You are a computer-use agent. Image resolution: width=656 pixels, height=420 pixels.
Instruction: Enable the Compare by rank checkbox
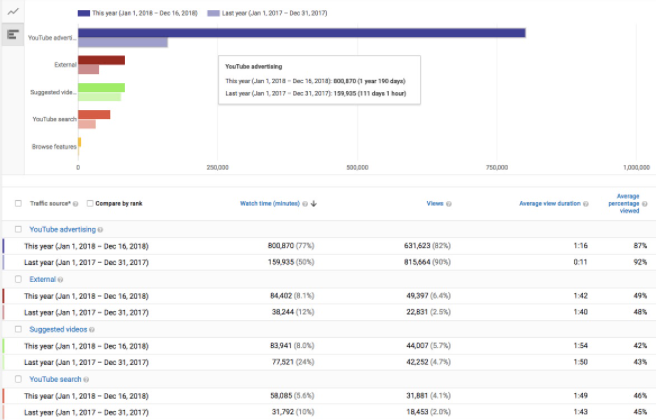pyautogui.click(x=90, y=203)
